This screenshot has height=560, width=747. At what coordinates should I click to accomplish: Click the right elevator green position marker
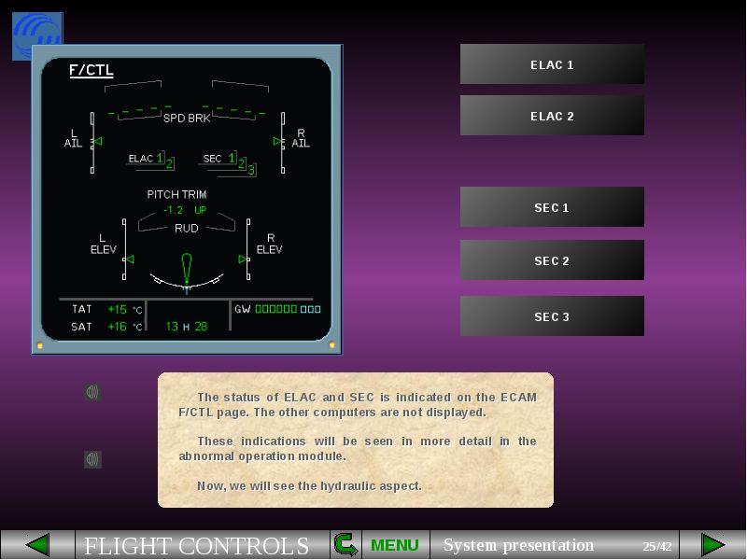click(x=244, y=259)
